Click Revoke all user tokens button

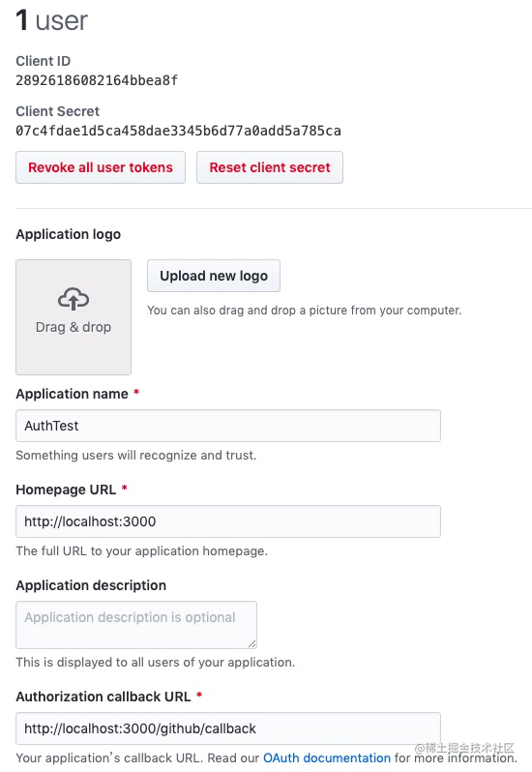(x=101, y=167)
